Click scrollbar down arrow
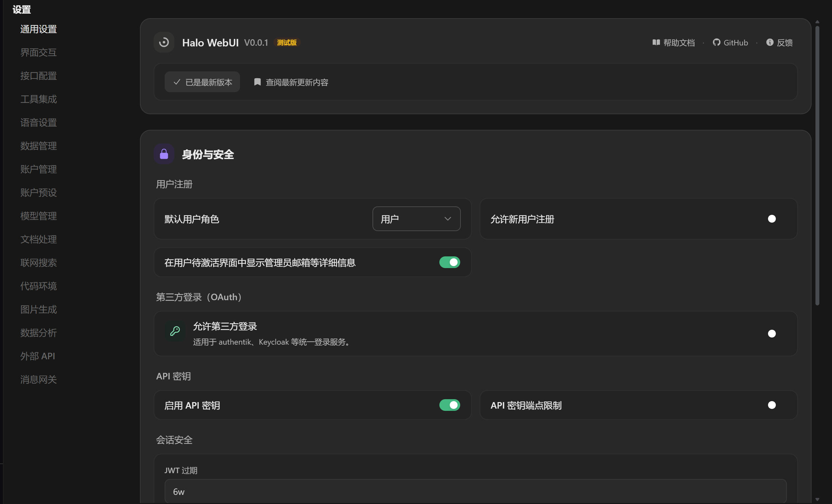The image size is (832, 504). pos(817,499)
